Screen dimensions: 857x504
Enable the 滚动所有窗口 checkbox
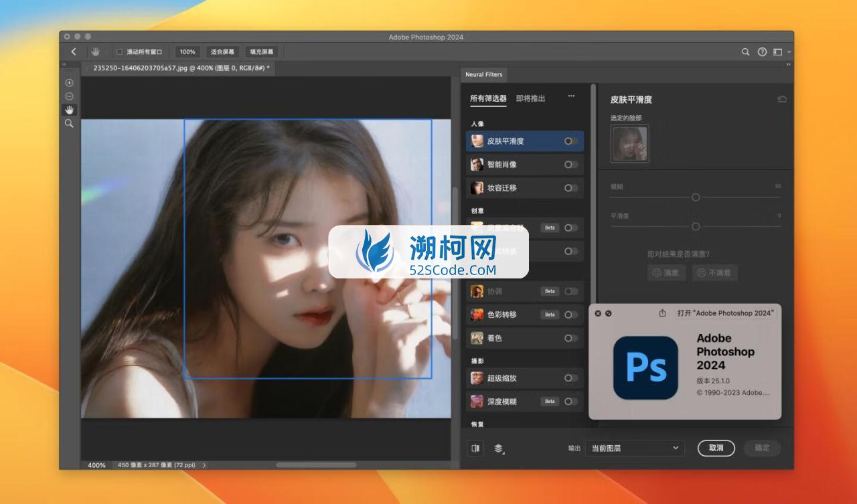point(119,52)
